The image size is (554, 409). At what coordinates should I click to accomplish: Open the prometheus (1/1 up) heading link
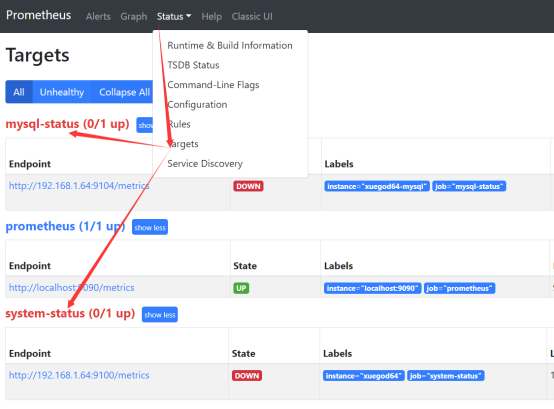click(65, 226)
